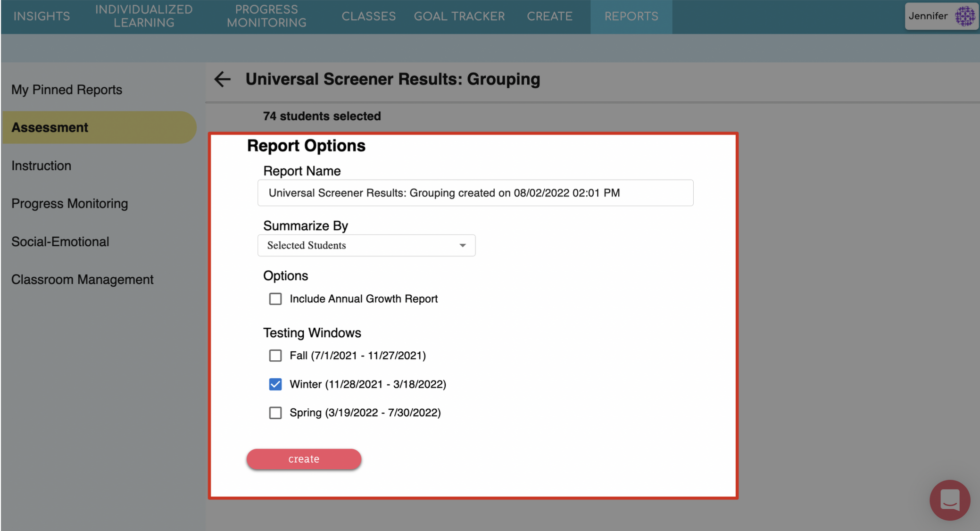Open the Insights tab
Screen dimensions: 980x531
[42, 16]
